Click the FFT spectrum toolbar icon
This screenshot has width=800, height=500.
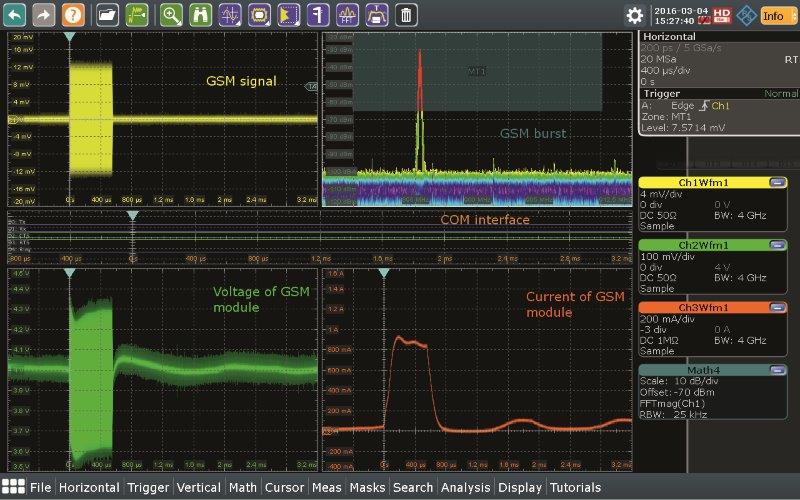pyautogui.click(x=346, y=15)
